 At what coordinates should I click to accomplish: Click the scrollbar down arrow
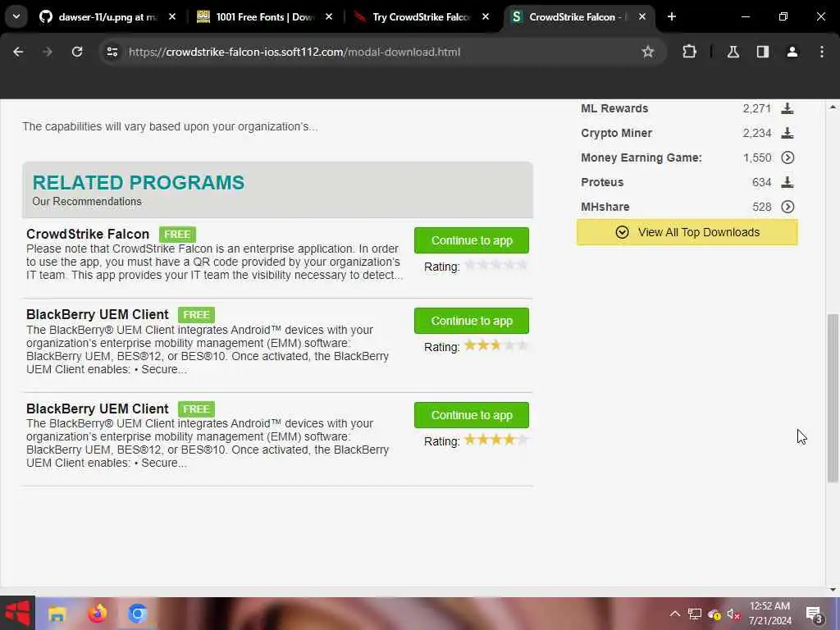833,590
